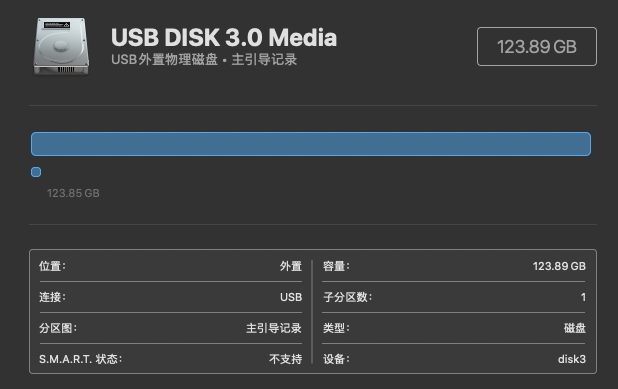The width and height of the screenshot is (618, 389).
Task: Click the 容量 row value 123.89 GB
Action: [559, 266]
